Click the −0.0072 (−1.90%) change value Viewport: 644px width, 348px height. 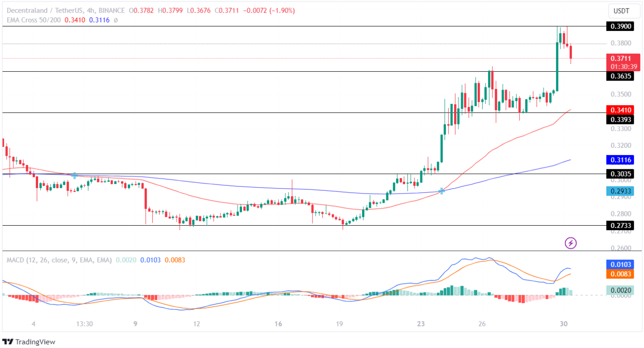[269, 10]
